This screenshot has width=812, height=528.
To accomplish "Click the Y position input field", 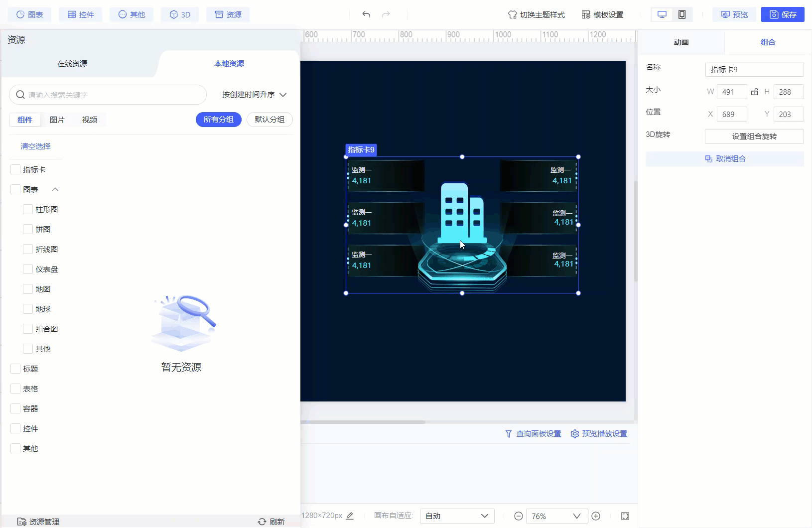I will click(789, 114).
